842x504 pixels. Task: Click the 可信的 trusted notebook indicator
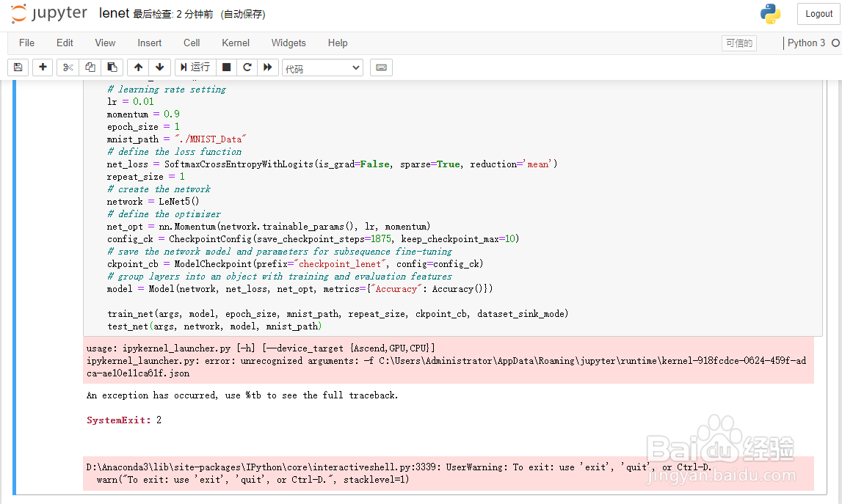coord(739,43)
